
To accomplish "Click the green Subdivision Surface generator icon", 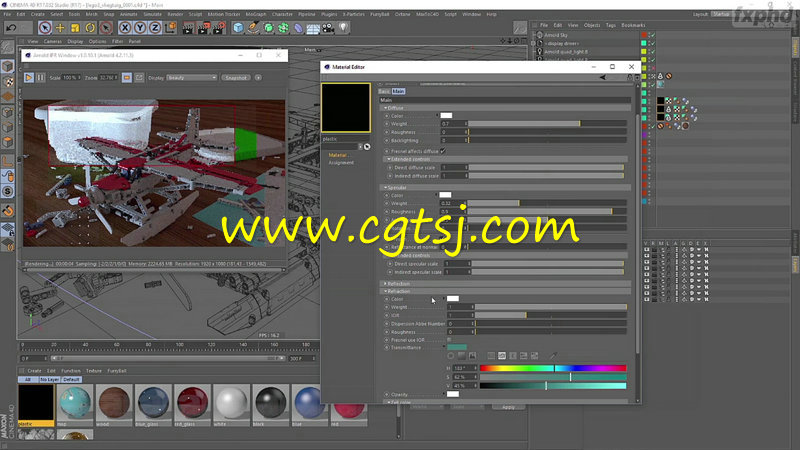I will tap(268, 28).
